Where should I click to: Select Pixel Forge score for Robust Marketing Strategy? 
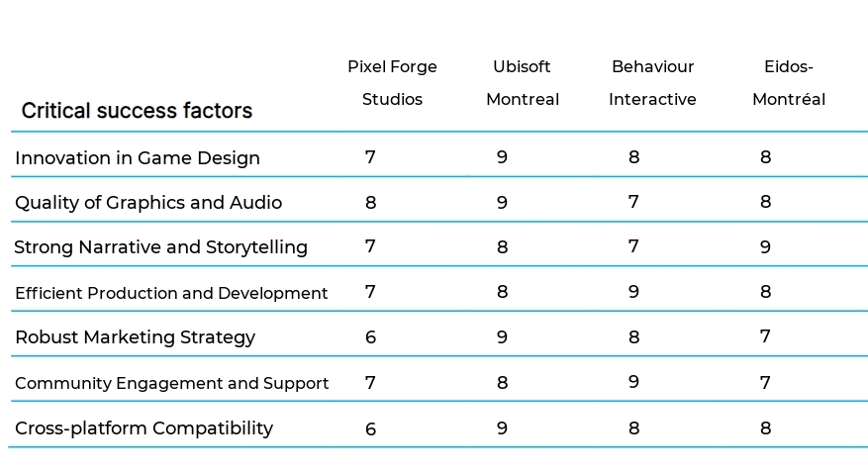coord(370,337)
